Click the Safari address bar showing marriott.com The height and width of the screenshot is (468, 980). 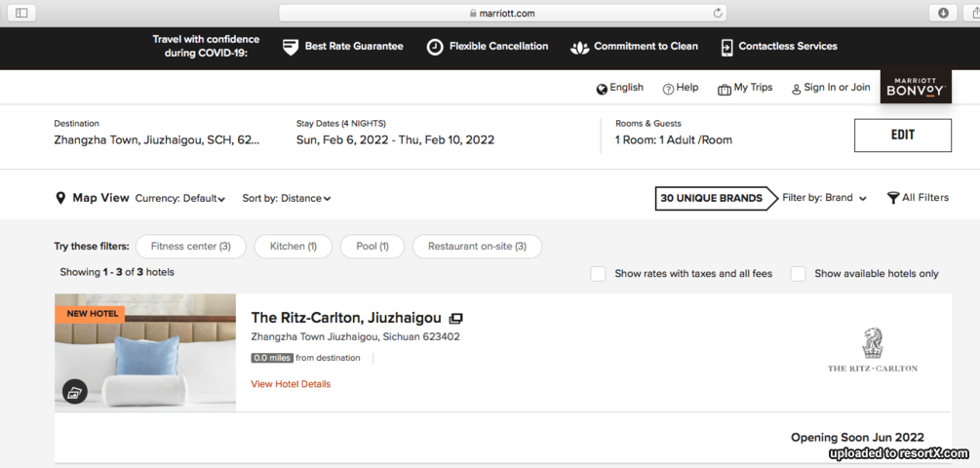click(502, 13)
